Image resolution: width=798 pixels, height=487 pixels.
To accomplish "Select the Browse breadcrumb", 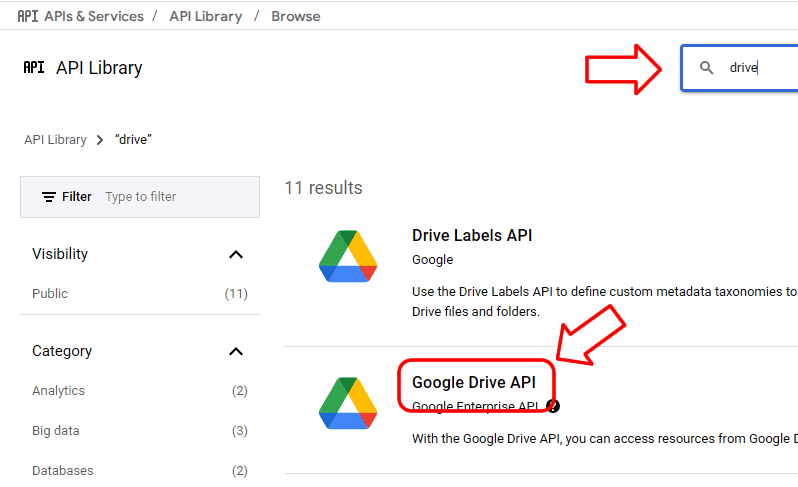I will tap(296, 16).
